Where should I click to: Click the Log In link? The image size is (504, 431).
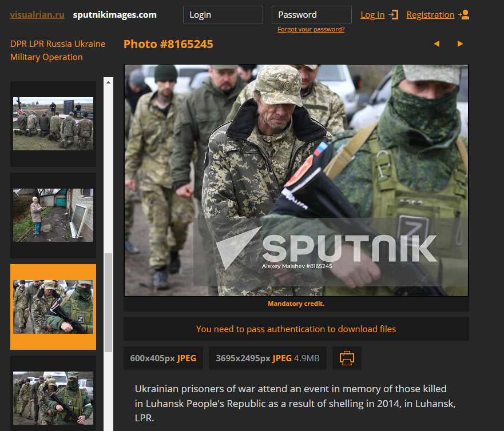(x=372, y=15)
